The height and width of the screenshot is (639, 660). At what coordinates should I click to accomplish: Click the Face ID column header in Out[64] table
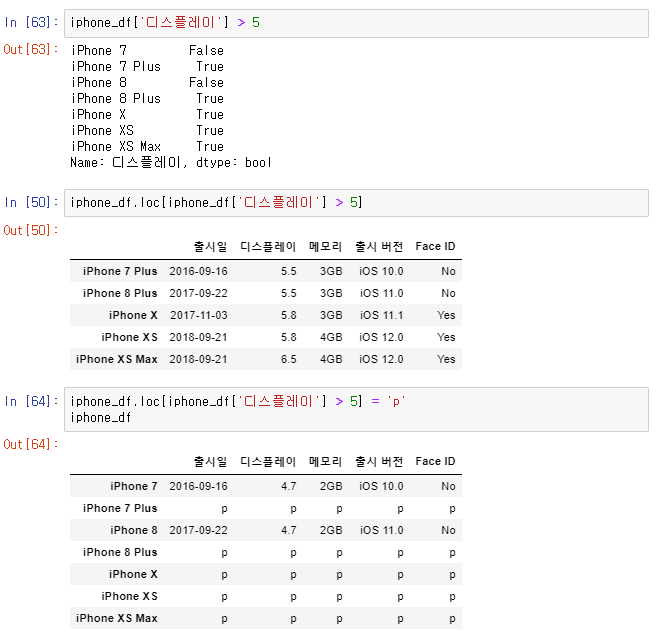pyautogui.click(x=435, y=461)
